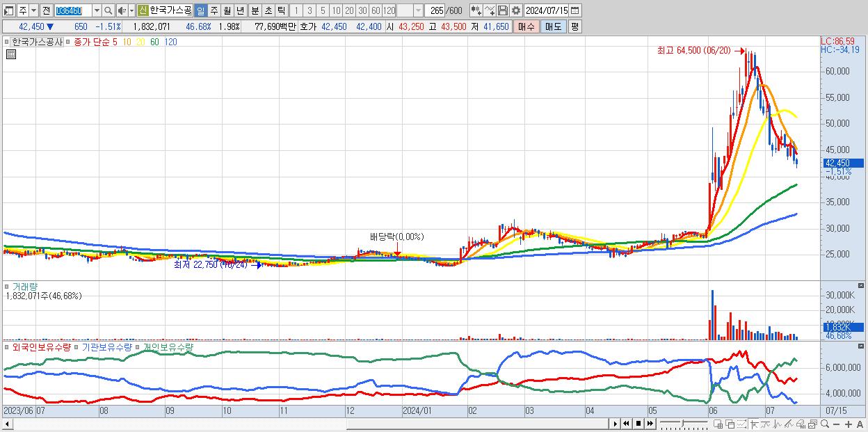
Task: Click the minus zoom-out icon
Action: click(836, 424)
